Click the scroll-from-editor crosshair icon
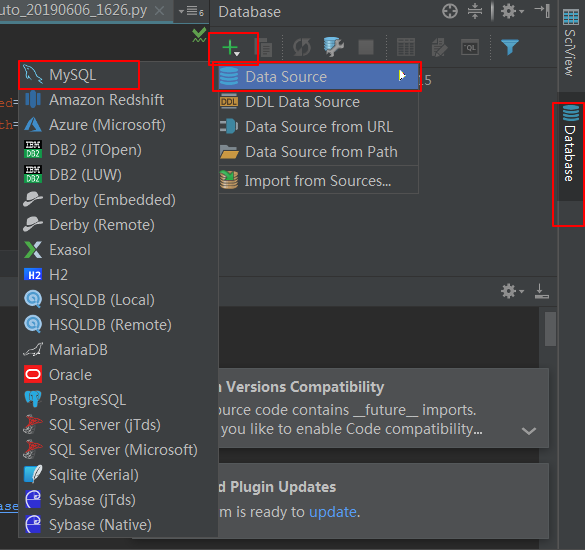585x550 pixels. (450, 11)
